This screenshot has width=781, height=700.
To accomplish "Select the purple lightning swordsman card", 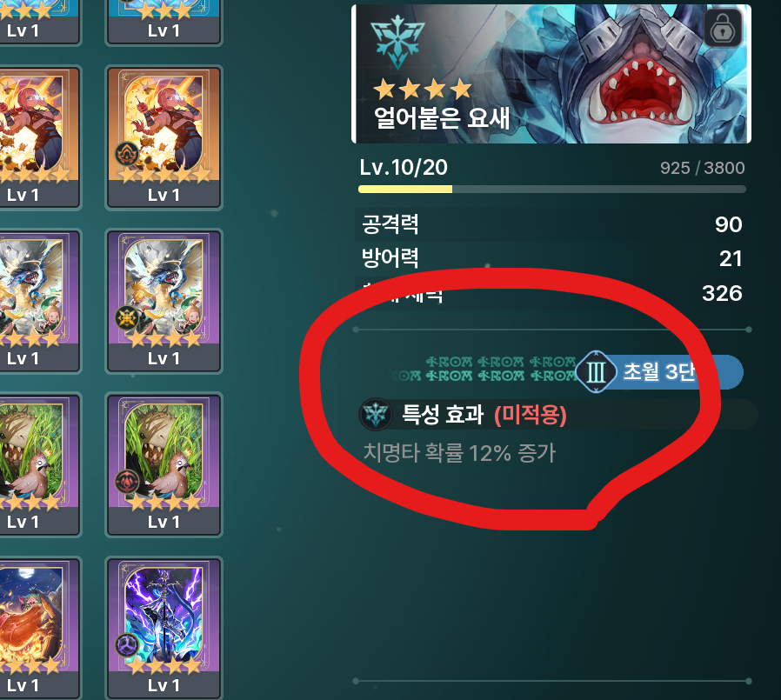I will coord(164,629).
